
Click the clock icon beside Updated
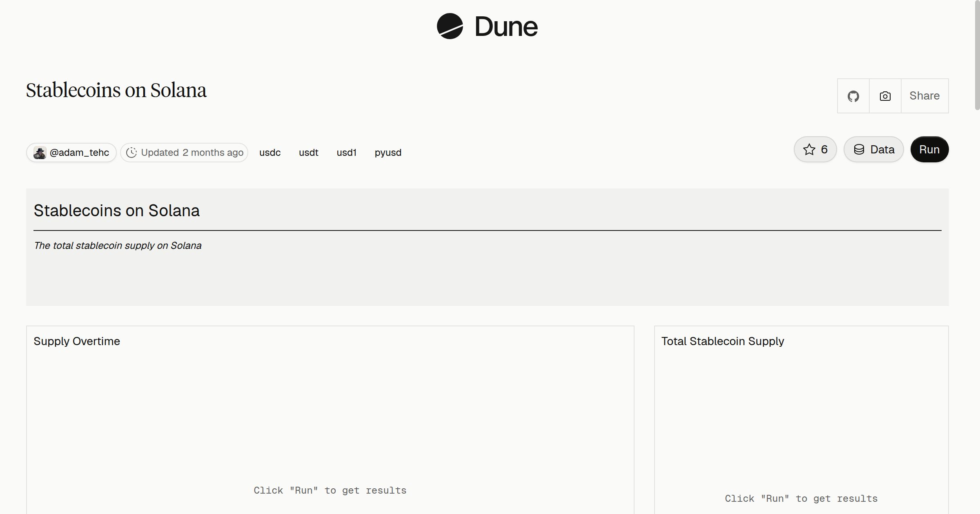click(x=131, y=153)
